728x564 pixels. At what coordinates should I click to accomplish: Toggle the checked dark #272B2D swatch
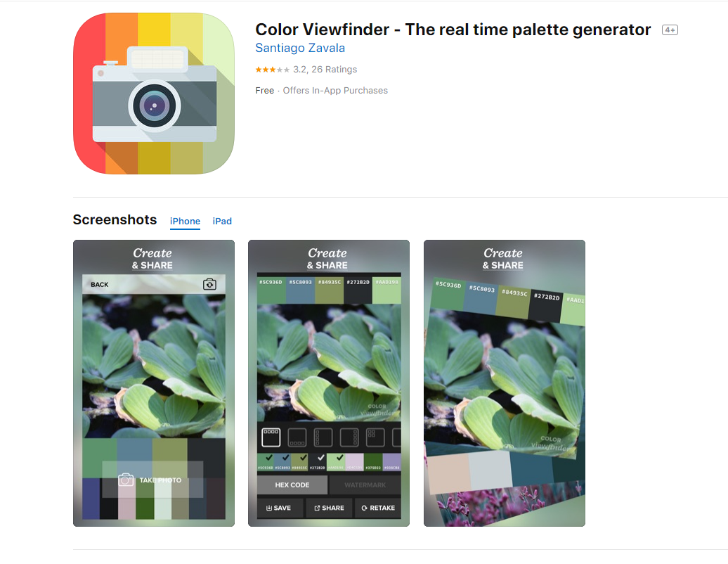point(318,462)
